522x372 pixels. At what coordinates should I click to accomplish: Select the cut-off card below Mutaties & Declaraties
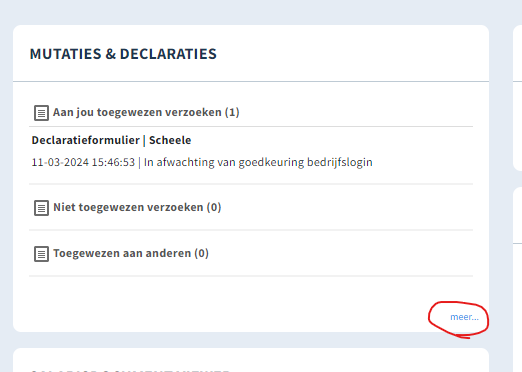251,360
